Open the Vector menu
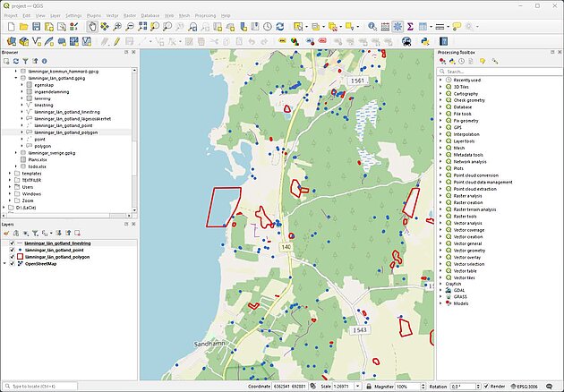 click(x=112, y=16)
